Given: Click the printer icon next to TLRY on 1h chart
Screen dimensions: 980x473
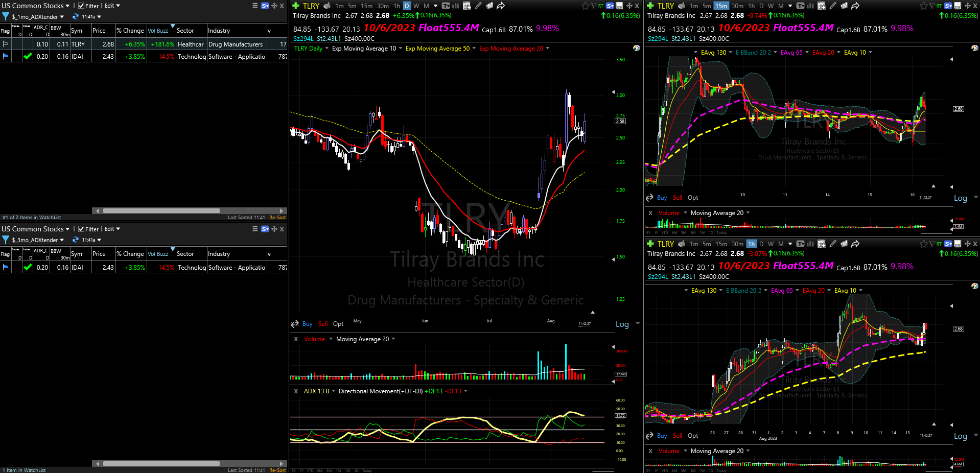Looking at the screenshot, I should [x=682, y=244].
